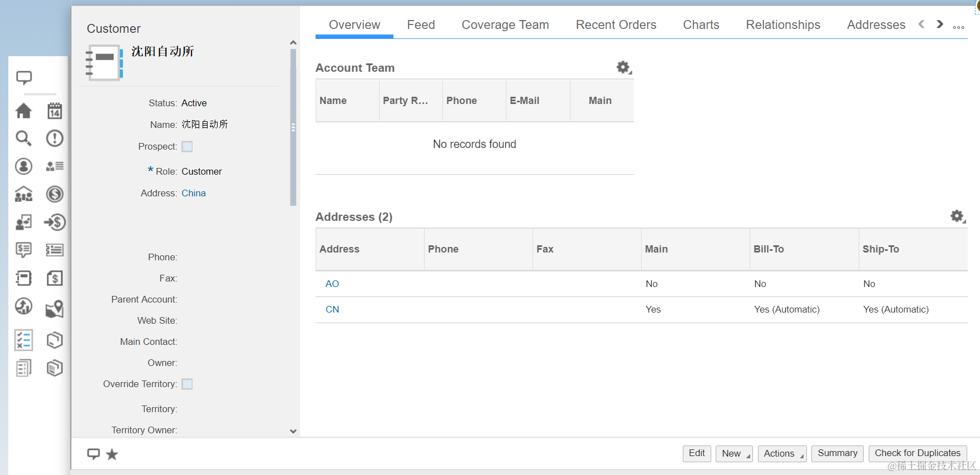980x475 pixels.
Task: Open the arrow-into-dollar icon
Action: (55, 222)
